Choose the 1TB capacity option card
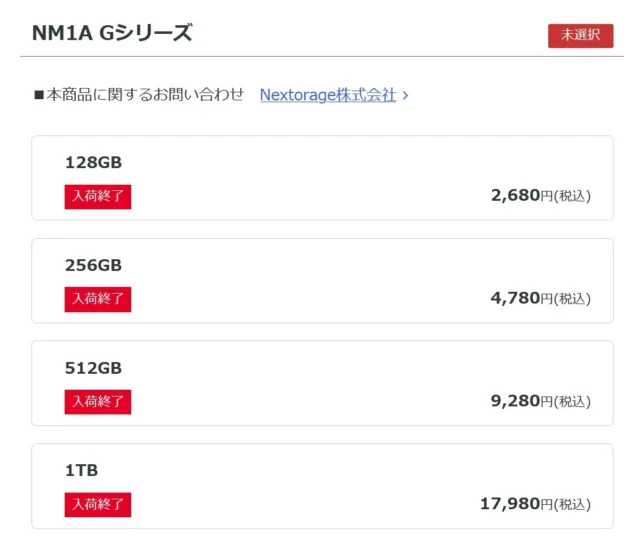This screenshot has height=548, width=640. tap(322, 486)
